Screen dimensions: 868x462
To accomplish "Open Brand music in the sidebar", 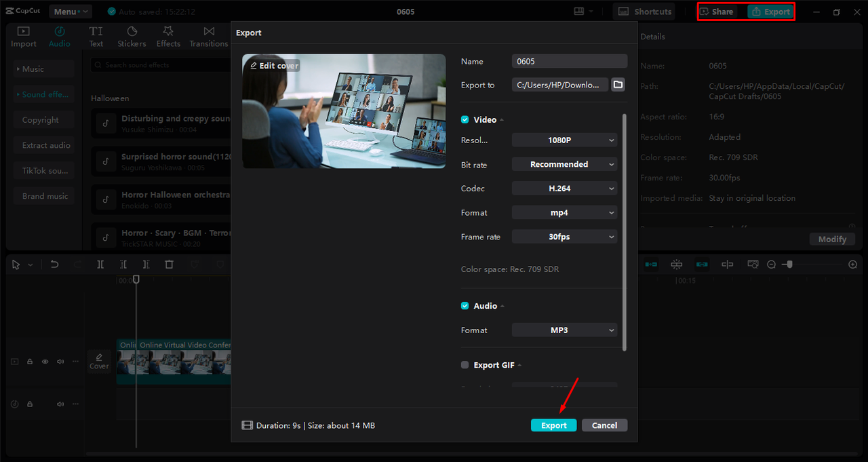I will coord(43,196).
